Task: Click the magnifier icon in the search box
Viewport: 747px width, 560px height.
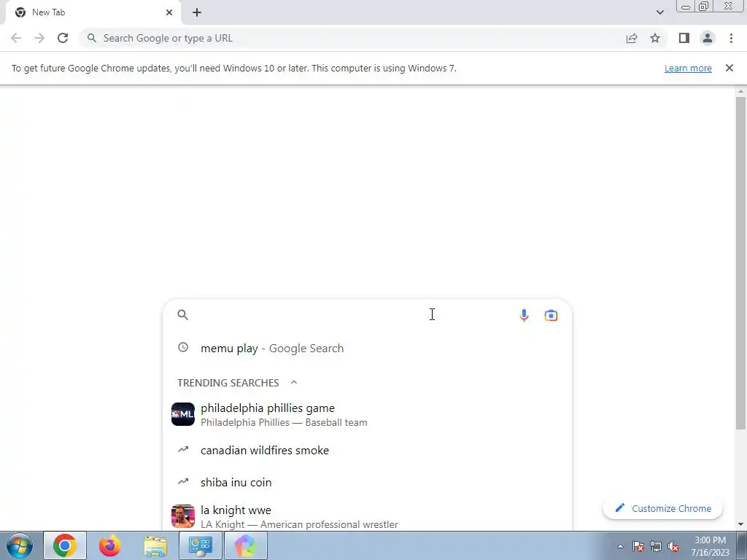Action: [183, 315]
